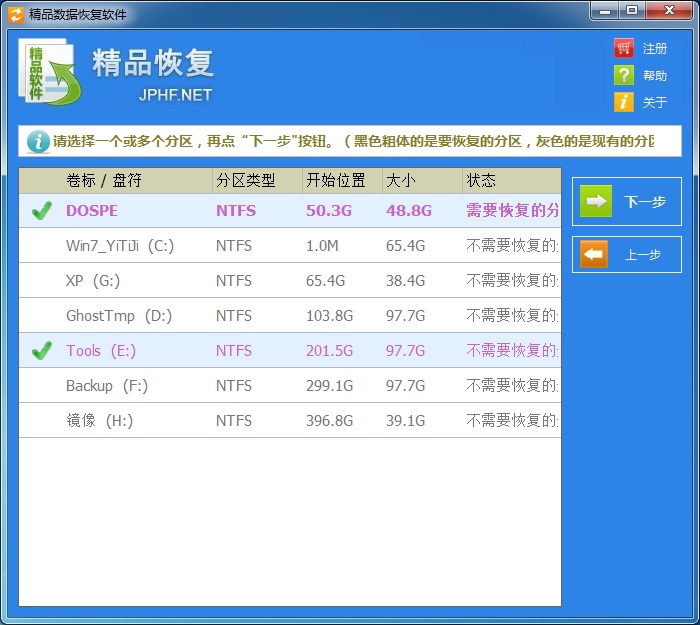Viewport: 700px width, 625px height.
Task: Click the 上一步 button label
Action: coord(643,255)
